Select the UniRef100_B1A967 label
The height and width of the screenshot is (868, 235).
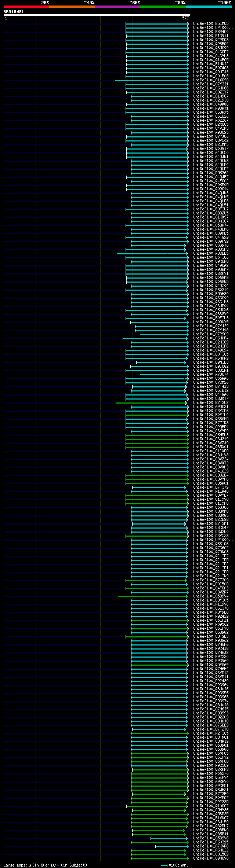click(x=211, y=96)
